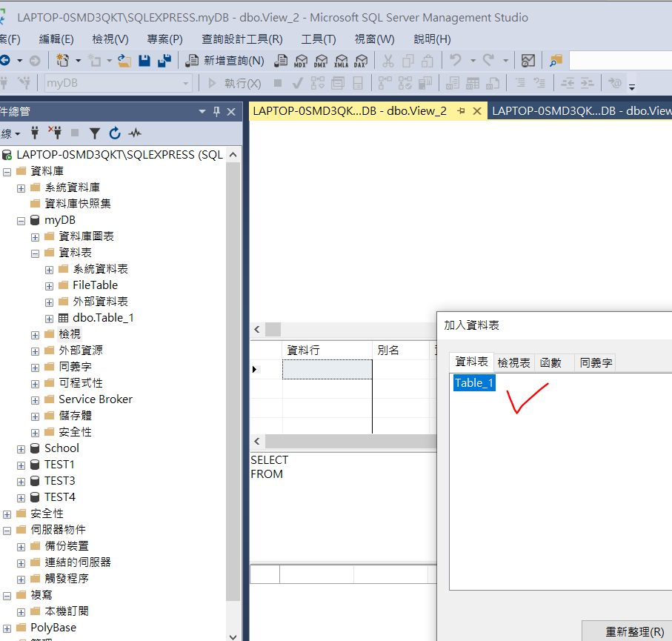Switch to 檢視表 tab in dialog
This screenshot has height=641, width=672.
pyautogui.click(x=513, y=362)
